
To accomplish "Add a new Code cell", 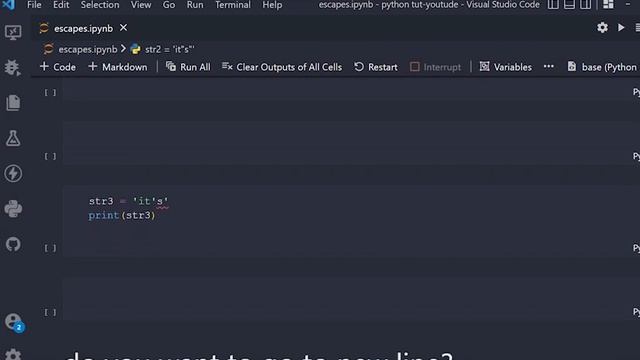I will [x=58, y=67].
